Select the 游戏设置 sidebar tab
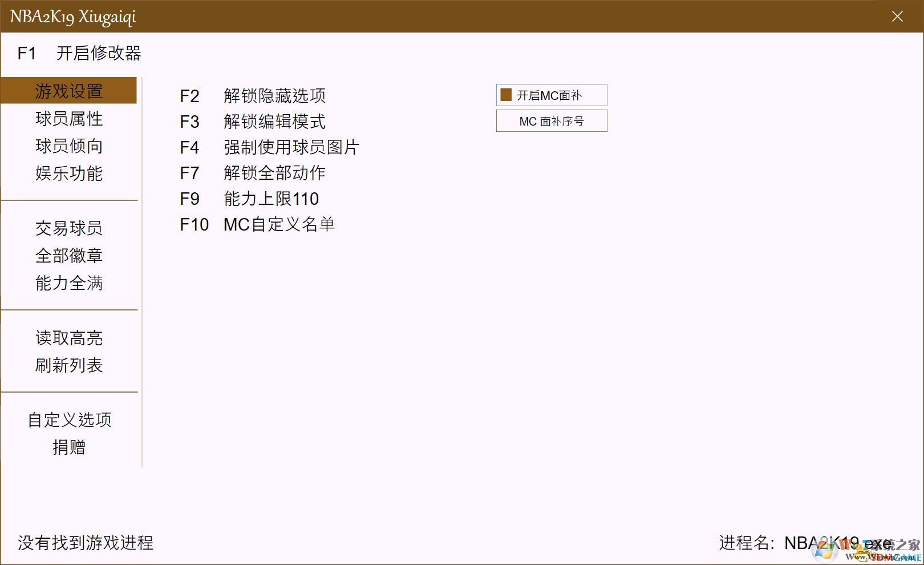Viewport: 924px width, 565px height. point(68,91)
